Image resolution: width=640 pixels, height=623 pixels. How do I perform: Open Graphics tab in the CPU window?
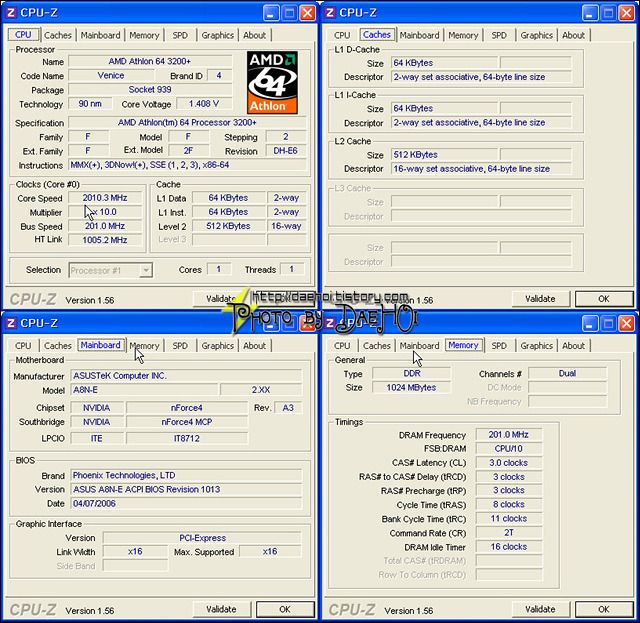click(218, 35)
